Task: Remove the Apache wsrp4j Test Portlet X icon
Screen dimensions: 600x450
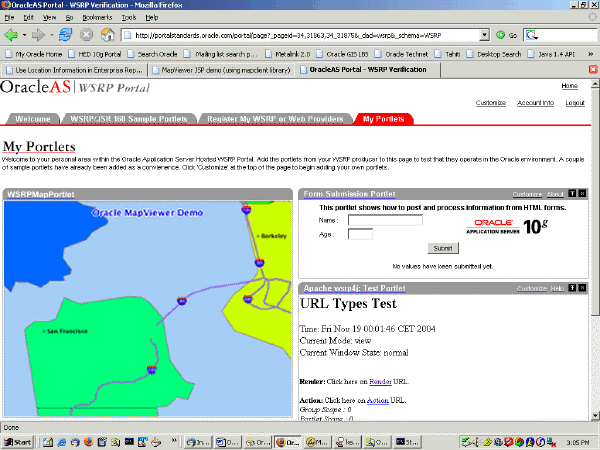Action: (x=582, y=288)
